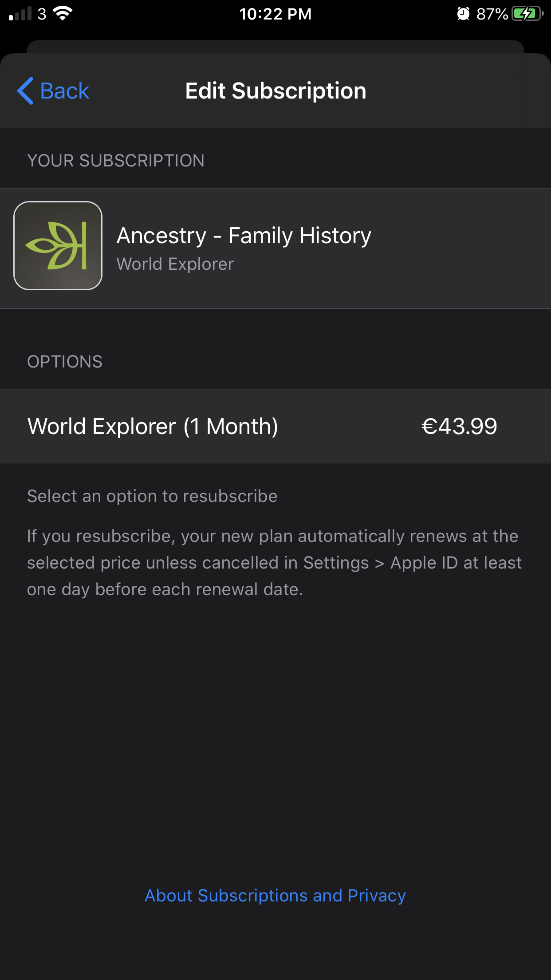Go back using the Back label

click(x=65, y=91)
